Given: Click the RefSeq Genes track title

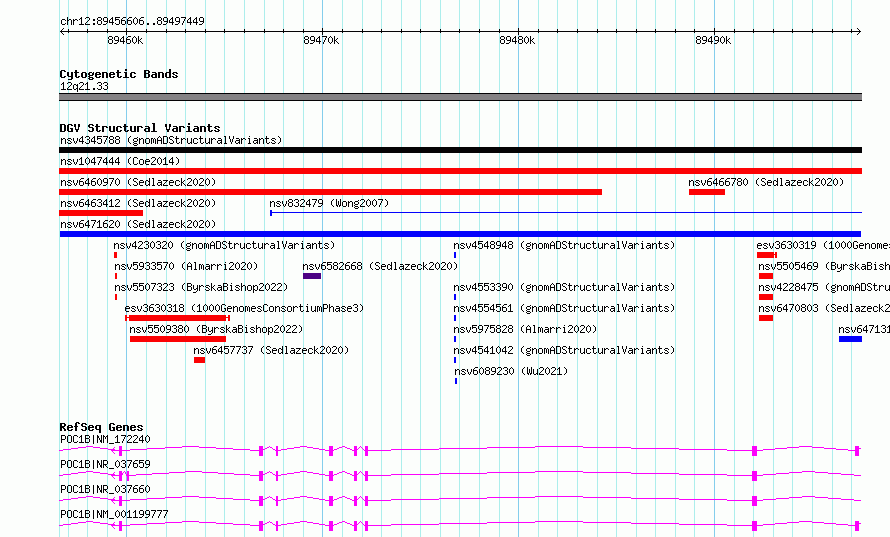Looking at the screenshot, I should pyautogui.click(x=101, y=427).
